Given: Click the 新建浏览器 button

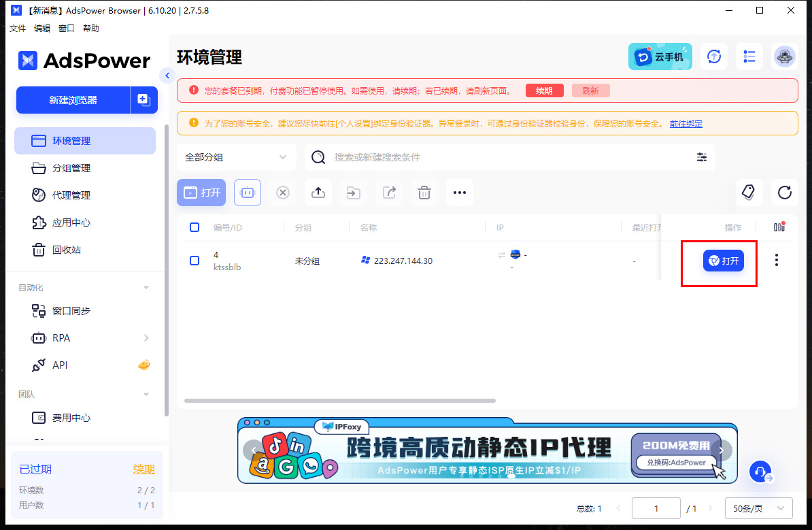Looking at the screenshot, I should click(73, 100).
